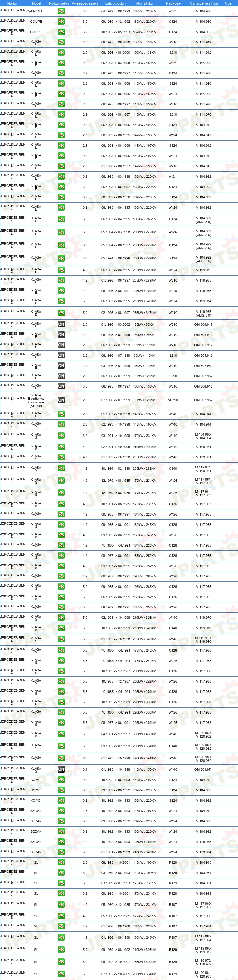
Task: Click the diesel ON icon in the OM 605.912 S210 row
Action: point(61,355)
